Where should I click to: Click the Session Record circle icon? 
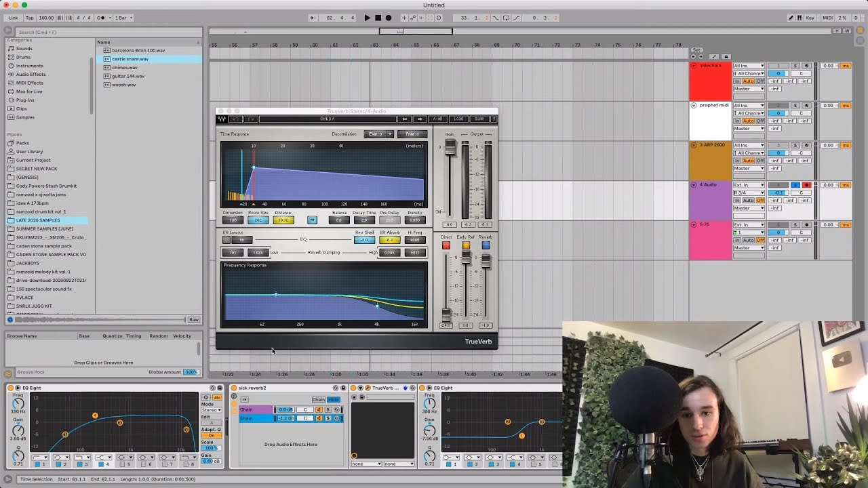point(439,18)
